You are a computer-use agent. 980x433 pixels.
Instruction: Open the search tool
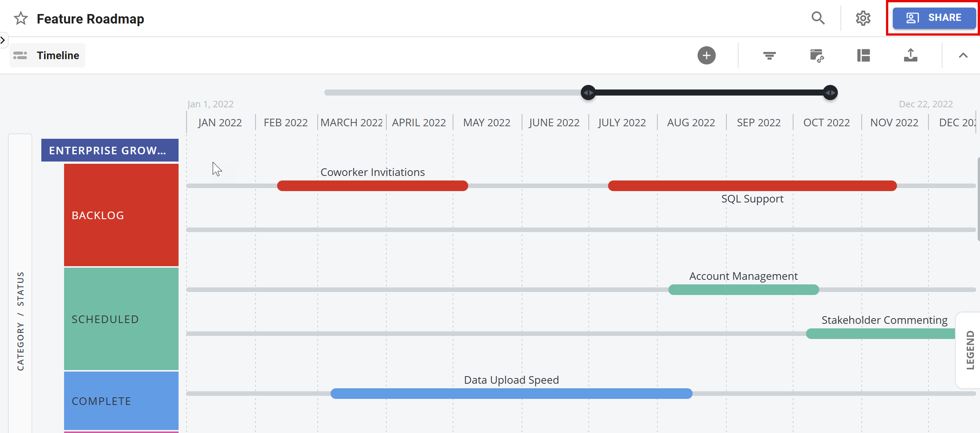tap(818, 18)
